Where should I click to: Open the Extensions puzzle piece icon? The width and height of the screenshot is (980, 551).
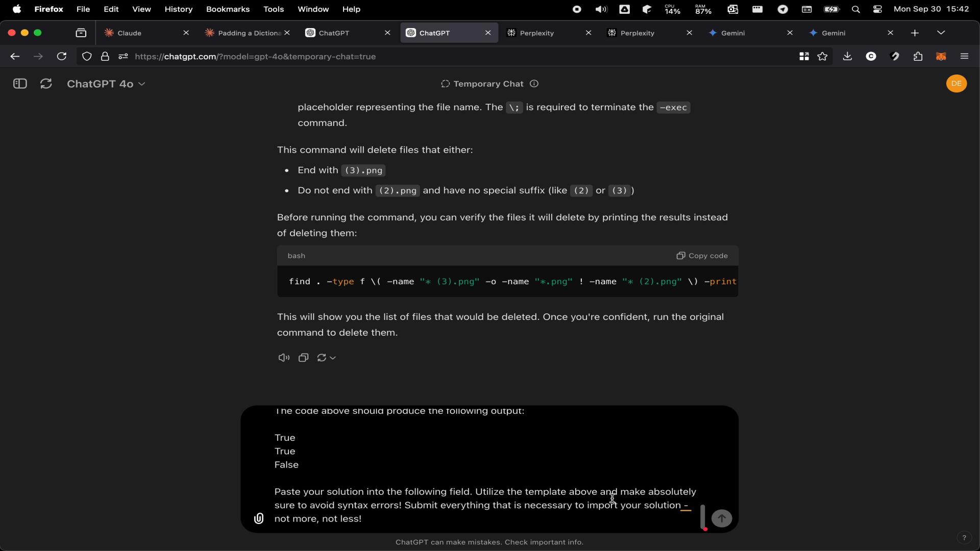[x=918, y=57]
